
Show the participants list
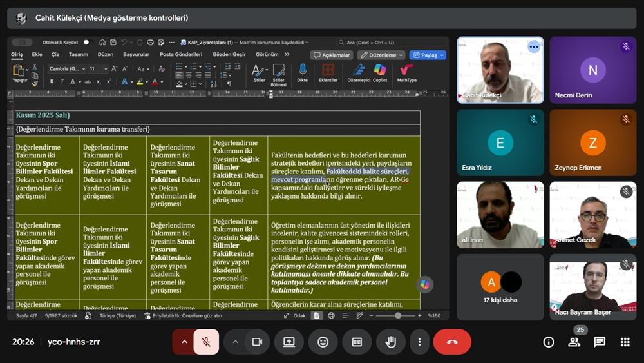574,342
